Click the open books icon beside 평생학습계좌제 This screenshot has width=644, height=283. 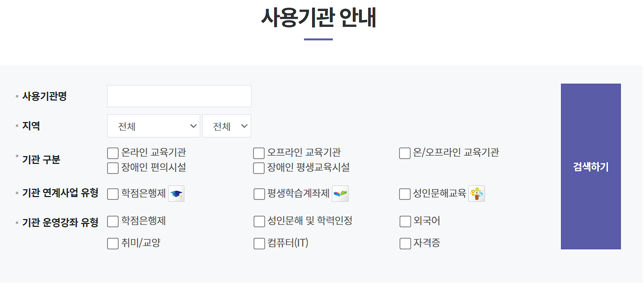[x=341, y=194]
